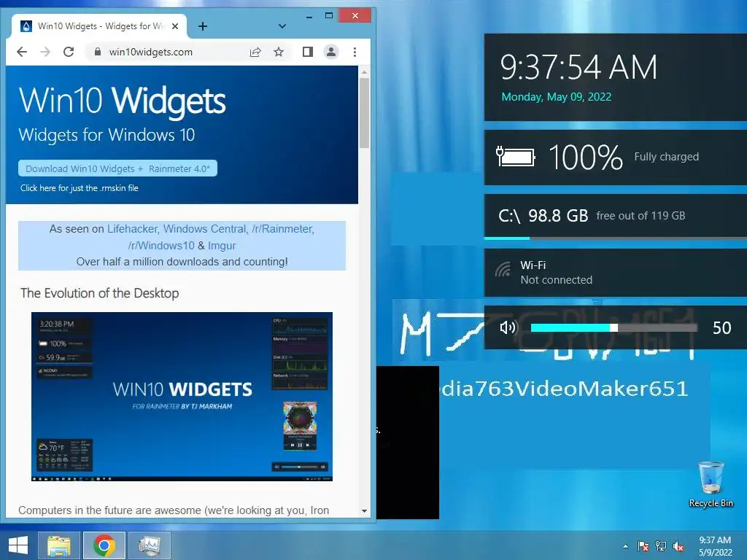Viewport: 747px width, 560px height.
Task: Click the 'Monday, May 09, 2022' date text
Action: (x=557, y=97)
